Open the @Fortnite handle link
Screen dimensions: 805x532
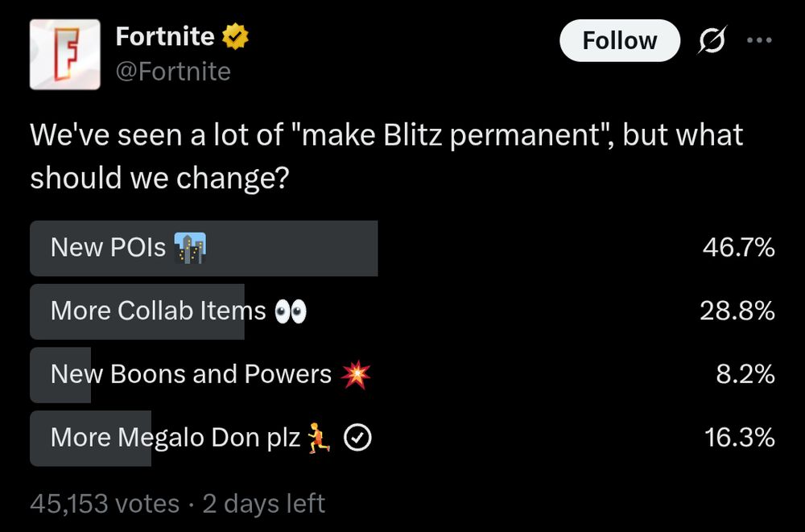174,72
